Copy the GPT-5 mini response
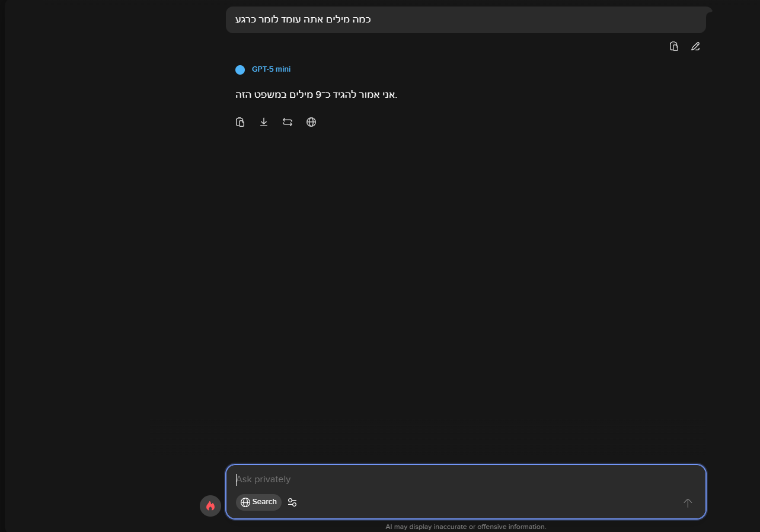 click(x=240, y=122)
